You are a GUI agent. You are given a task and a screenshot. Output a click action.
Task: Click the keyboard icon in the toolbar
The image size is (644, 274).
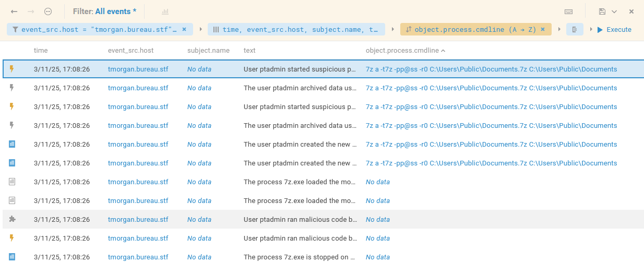pos(569,11)
